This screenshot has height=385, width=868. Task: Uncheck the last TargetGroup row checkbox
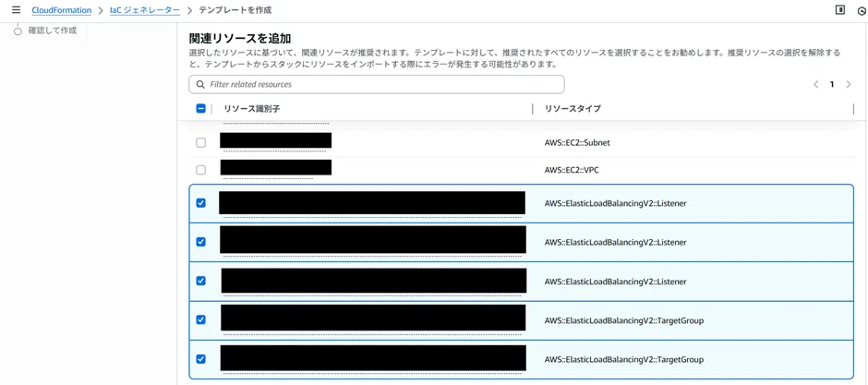click(x=201, y=359)
